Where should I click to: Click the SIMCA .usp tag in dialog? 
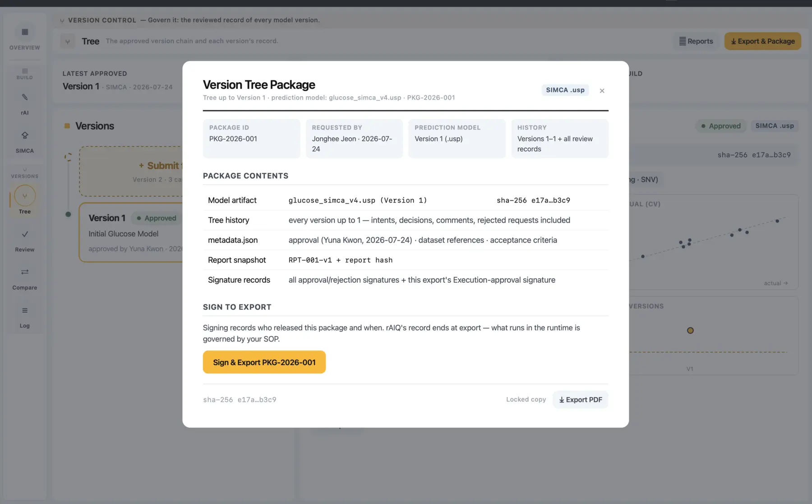(x=565, y=90)
